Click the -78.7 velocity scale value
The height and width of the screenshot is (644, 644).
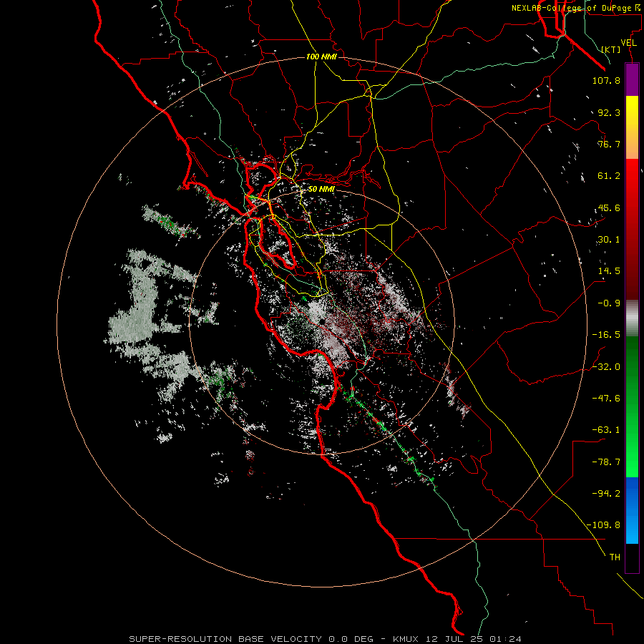[606, 462]
